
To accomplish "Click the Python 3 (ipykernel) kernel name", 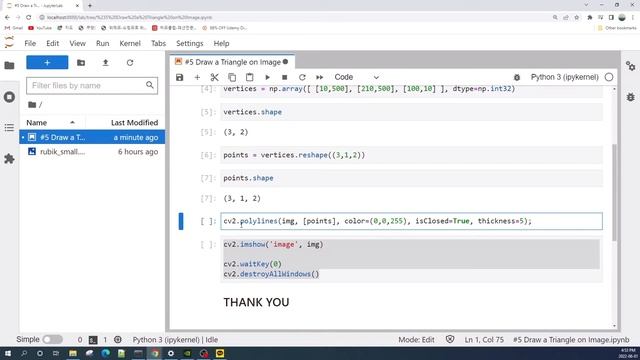I will tap(564, 77).
